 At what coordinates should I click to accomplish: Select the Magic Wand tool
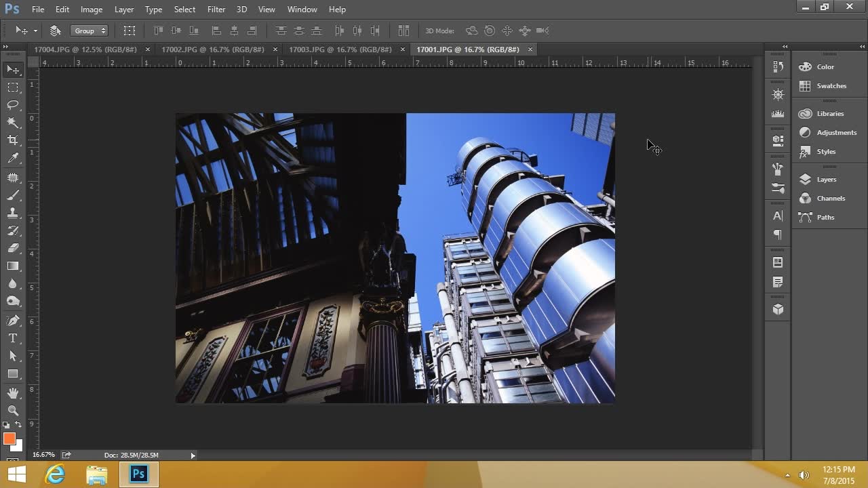coord(13,123)
